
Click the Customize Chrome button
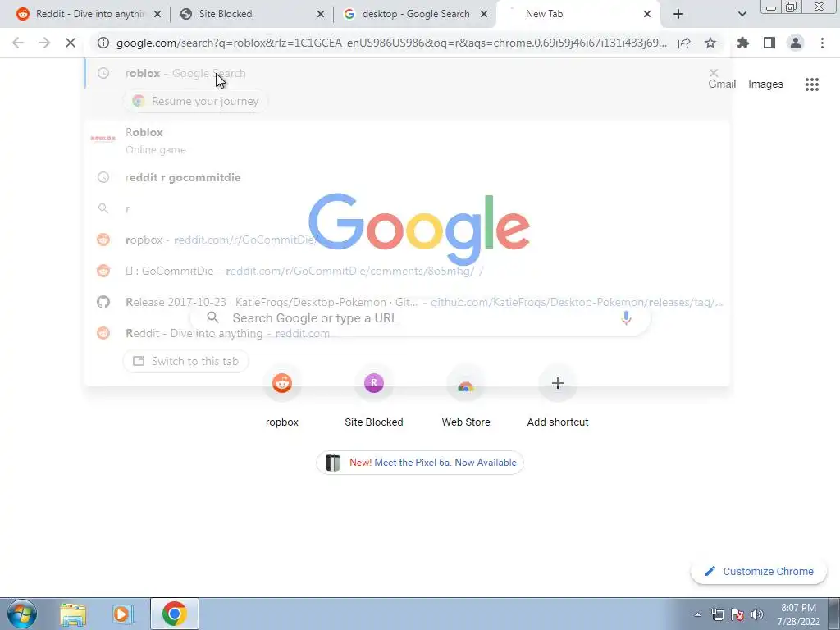point(759,571)
